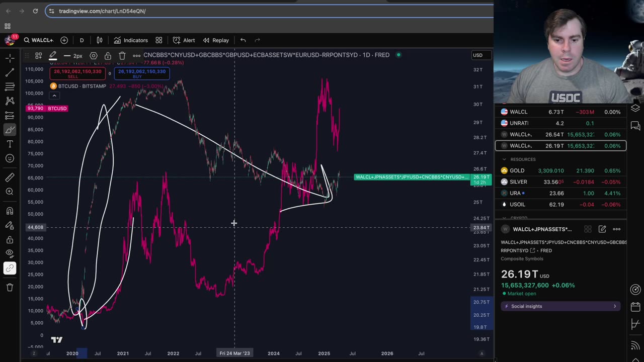Open the Indicators dialog

pos(131,40)
